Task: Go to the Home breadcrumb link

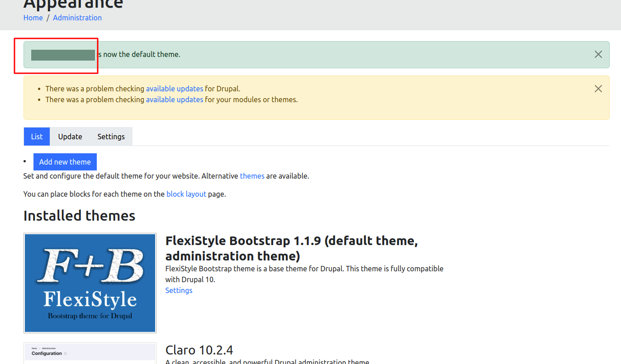Action: point(33,18)
